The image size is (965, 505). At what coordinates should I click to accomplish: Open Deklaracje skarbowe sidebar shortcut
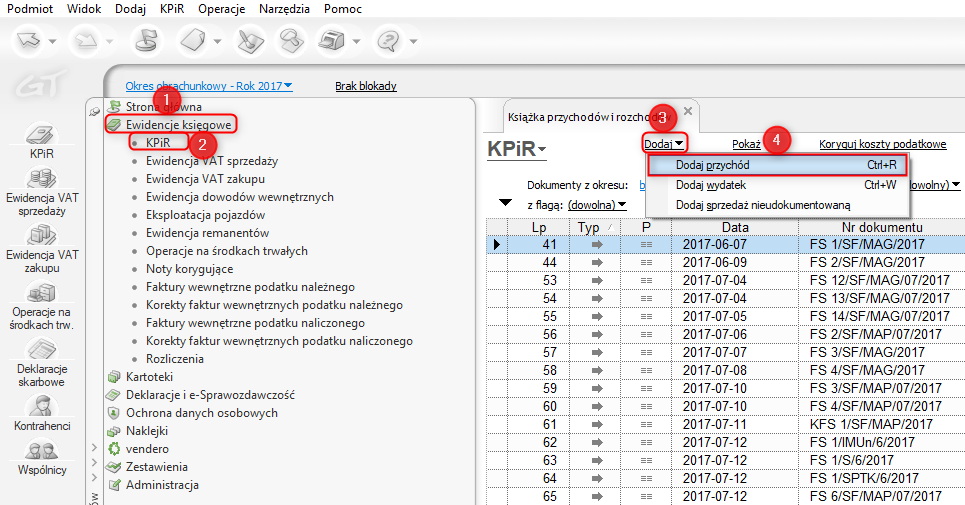pyautogui.click(x=42, y=363)
